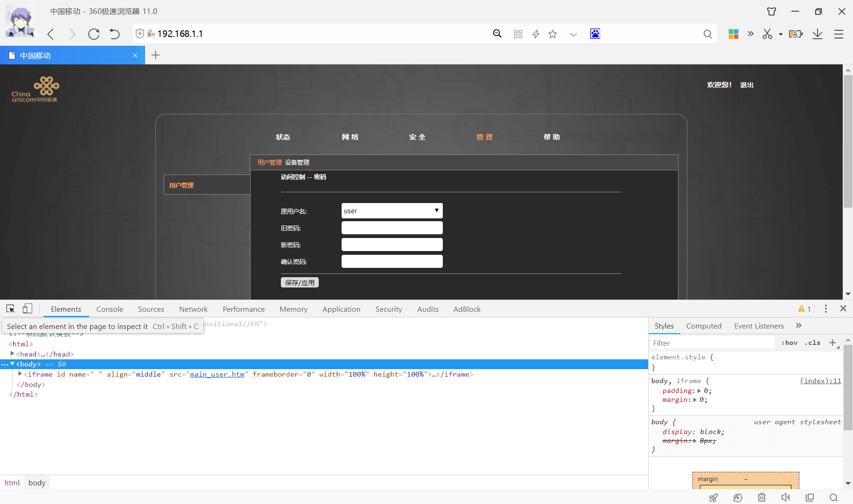Click the 退出 logout link
Screen dimensions: 853x504
point(747,85)
